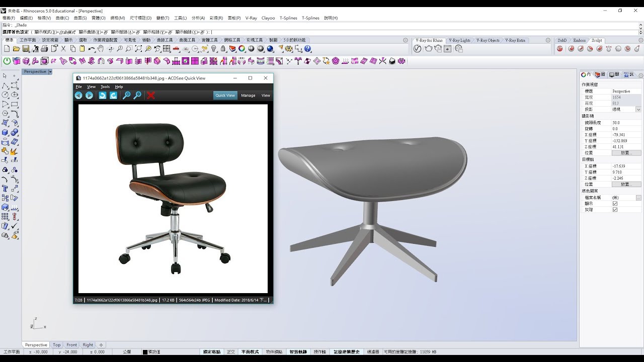Toggle the 灰階 checkbox in properties panel
Screen dimensions: 644x362
(x=615, y=210)
